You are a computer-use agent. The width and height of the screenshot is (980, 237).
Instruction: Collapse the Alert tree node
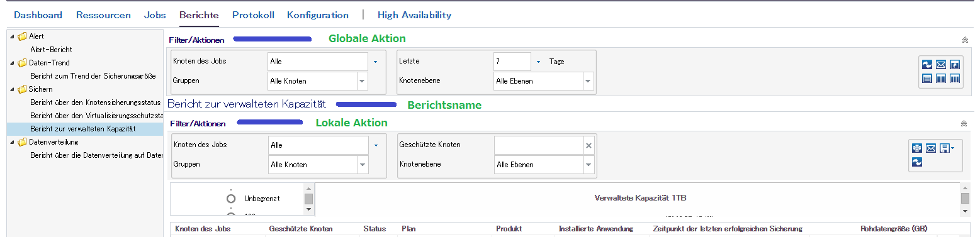click(12, 36)
